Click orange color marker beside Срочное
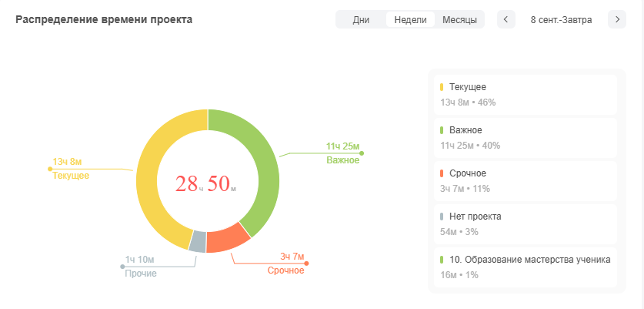This screenshot has height=309, width=644. (442, 173)
